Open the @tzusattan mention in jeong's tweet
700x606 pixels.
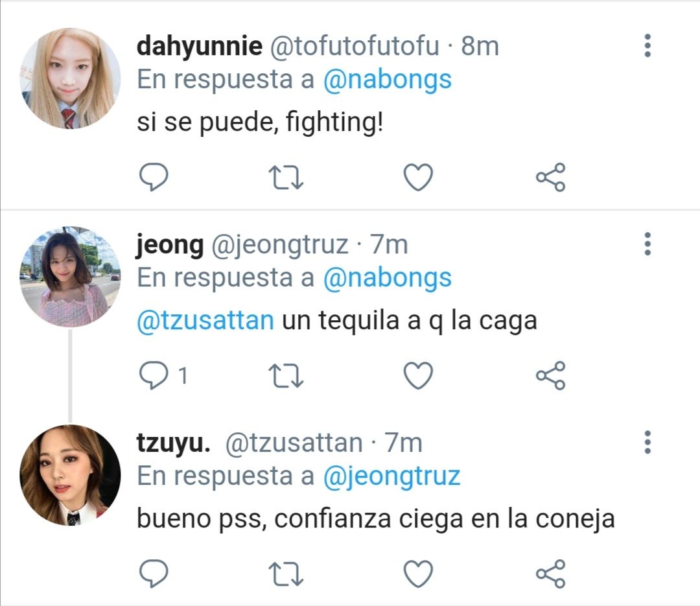click(x=205, y=321)
